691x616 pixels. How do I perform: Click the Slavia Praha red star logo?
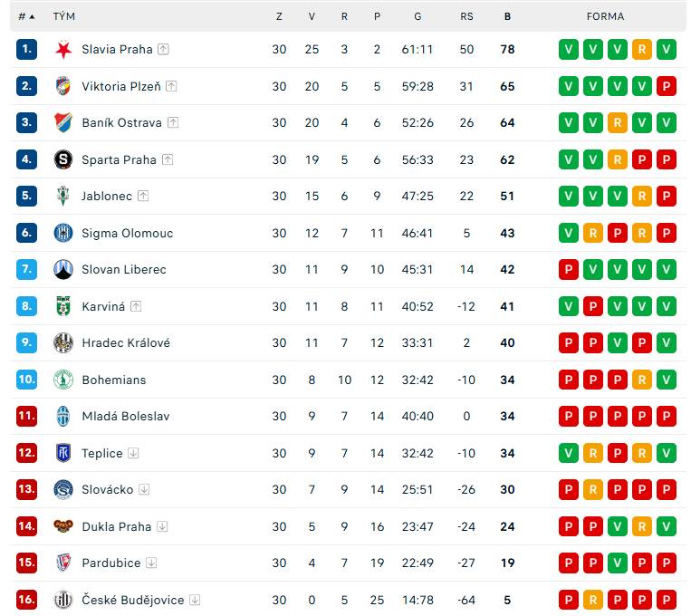point(63,50)
